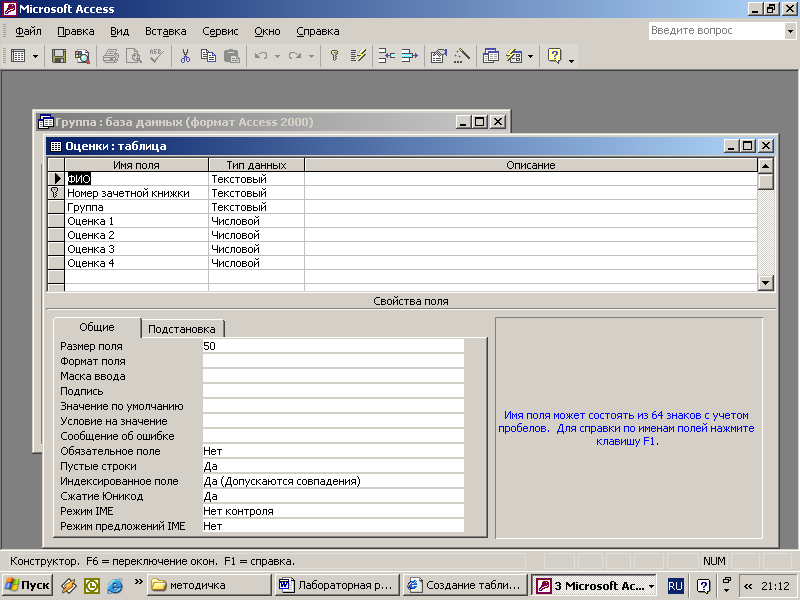Open the Справка menu
This screenshot has height=600, width=800.
[x=317, y=31]
